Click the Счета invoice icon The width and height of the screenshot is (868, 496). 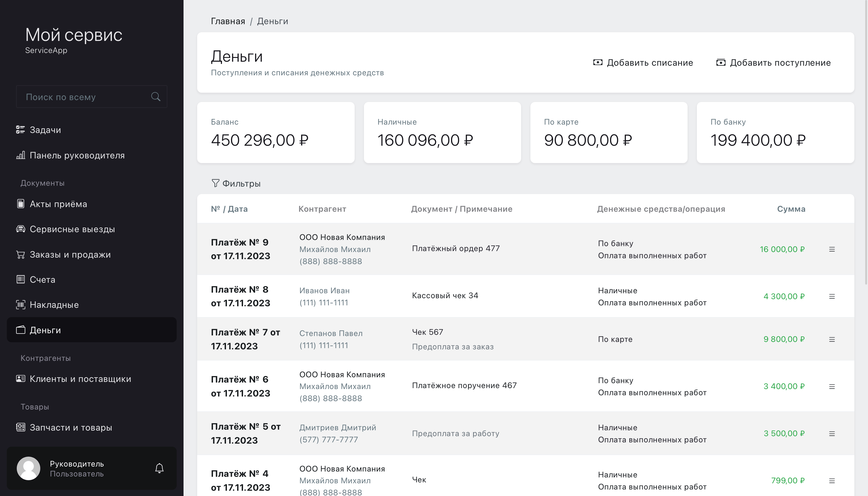point(20,279)
